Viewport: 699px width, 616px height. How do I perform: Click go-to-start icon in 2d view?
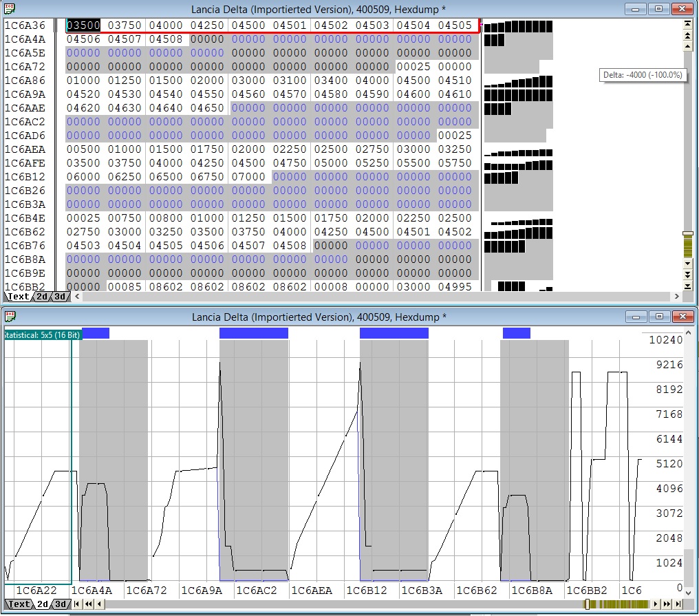point(76,604)
